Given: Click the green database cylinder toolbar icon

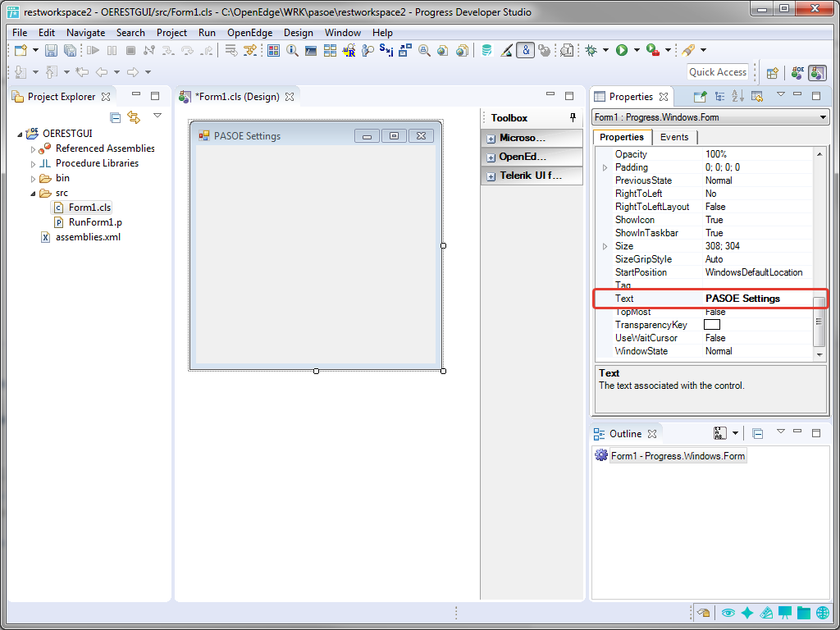Looking at the screenshot, I should click(486, 50).
